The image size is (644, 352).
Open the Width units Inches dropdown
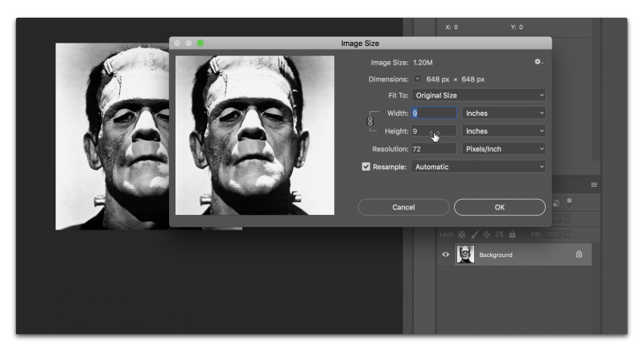(504, 113)
